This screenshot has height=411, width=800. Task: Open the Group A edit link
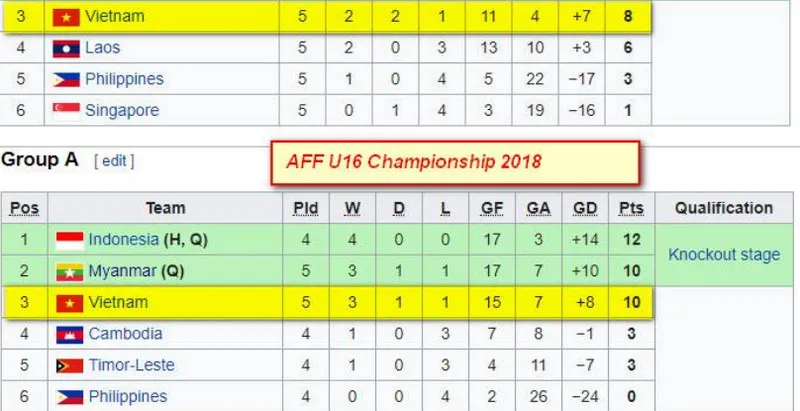[x=113, y=160]
